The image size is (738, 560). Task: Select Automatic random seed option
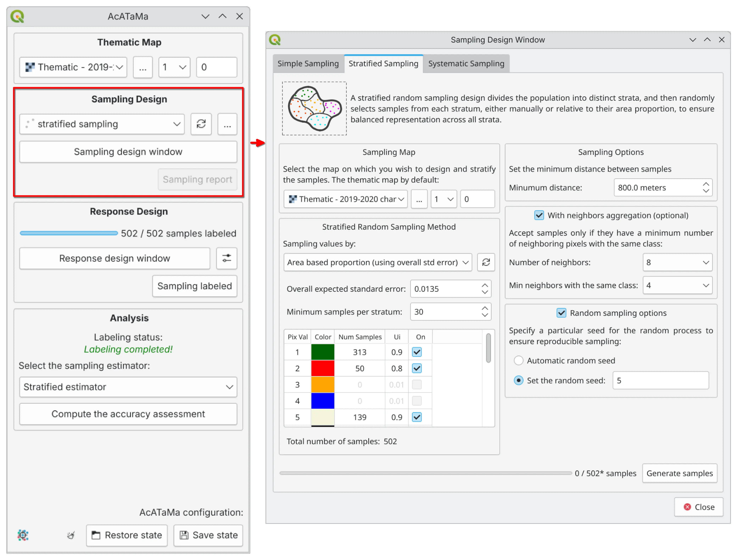518,361
